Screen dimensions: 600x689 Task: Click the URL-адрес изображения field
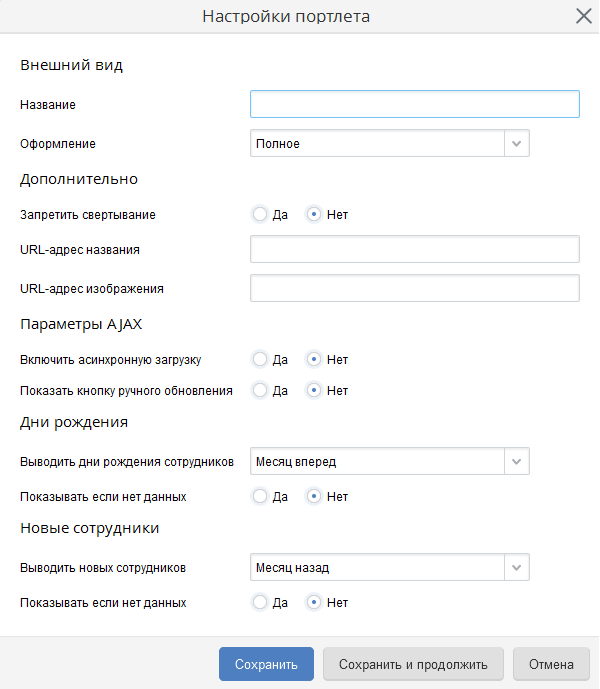click(414, 288)
